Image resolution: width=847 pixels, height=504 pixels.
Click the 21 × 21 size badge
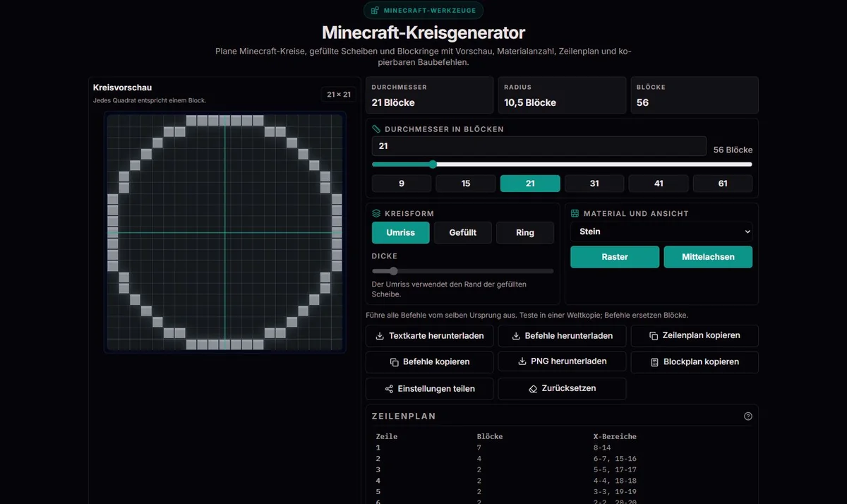(x=339, y=94)
